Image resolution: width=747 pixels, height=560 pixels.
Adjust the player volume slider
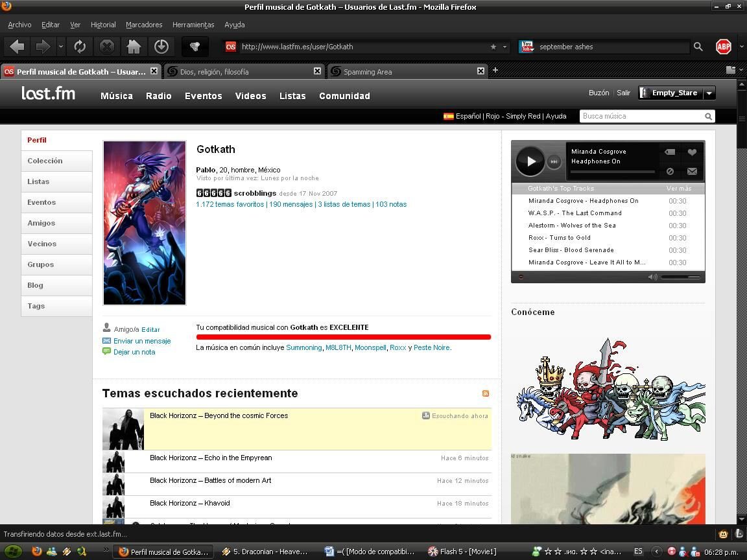680,277
